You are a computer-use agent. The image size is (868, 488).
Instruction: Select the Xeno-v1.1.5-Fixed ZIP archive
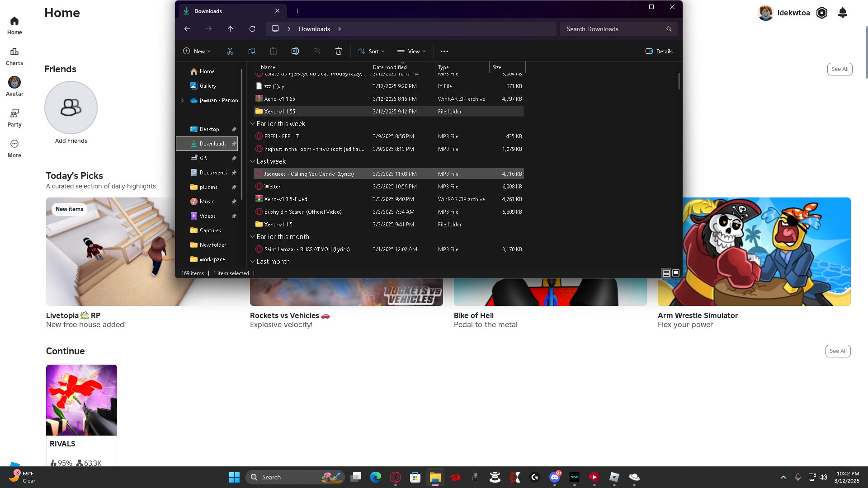pyautogui.click(x=389, y=199)
